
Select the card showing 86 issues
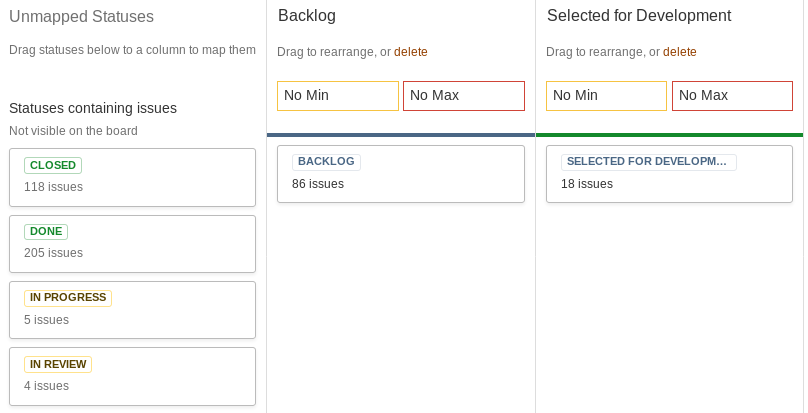(x=401, y=174)
